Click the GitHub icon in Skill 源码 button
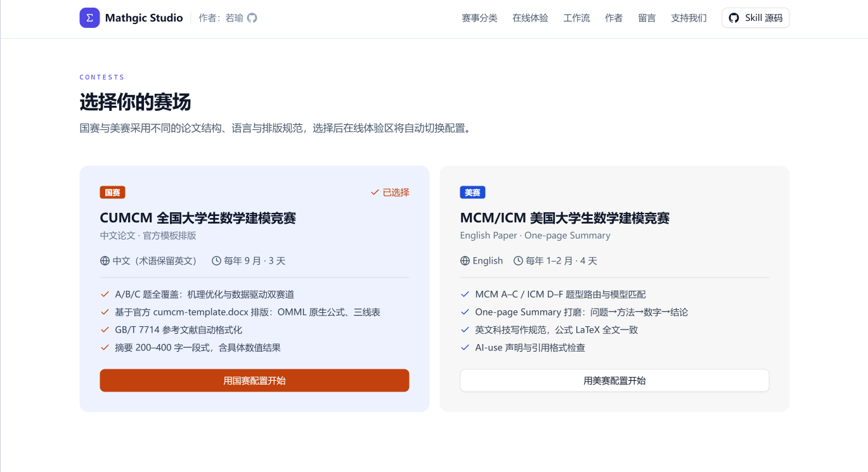This screenshot has height=472, width=868. tap(734, 18)
